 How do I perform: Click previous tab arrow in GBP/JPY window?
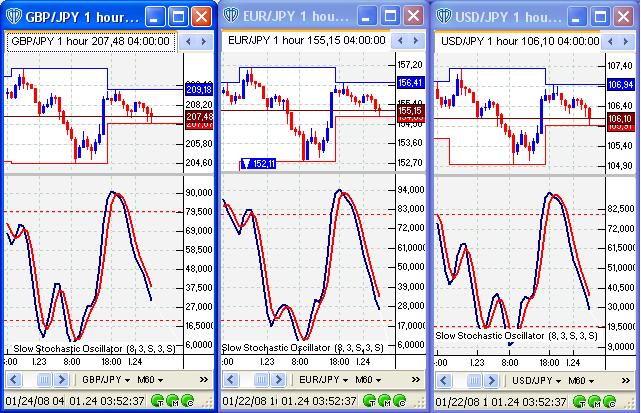[x=188, y=41]
